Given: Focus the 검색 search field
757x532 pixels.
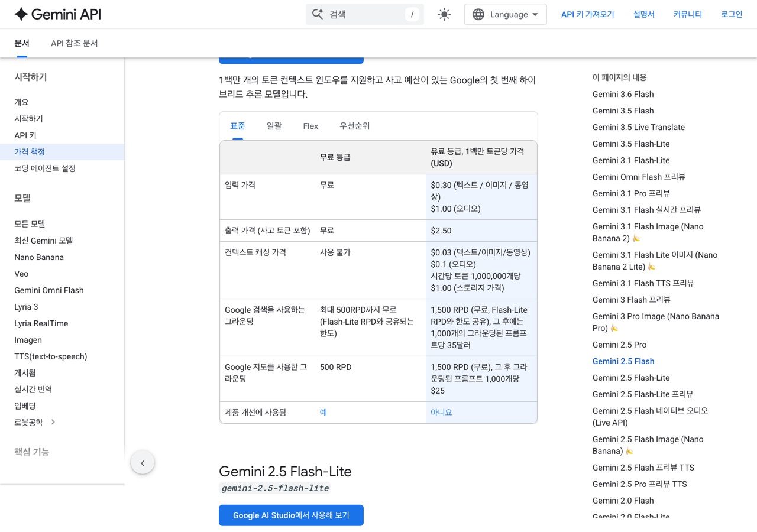Looking at the screenshot, I should click(365, 14).
